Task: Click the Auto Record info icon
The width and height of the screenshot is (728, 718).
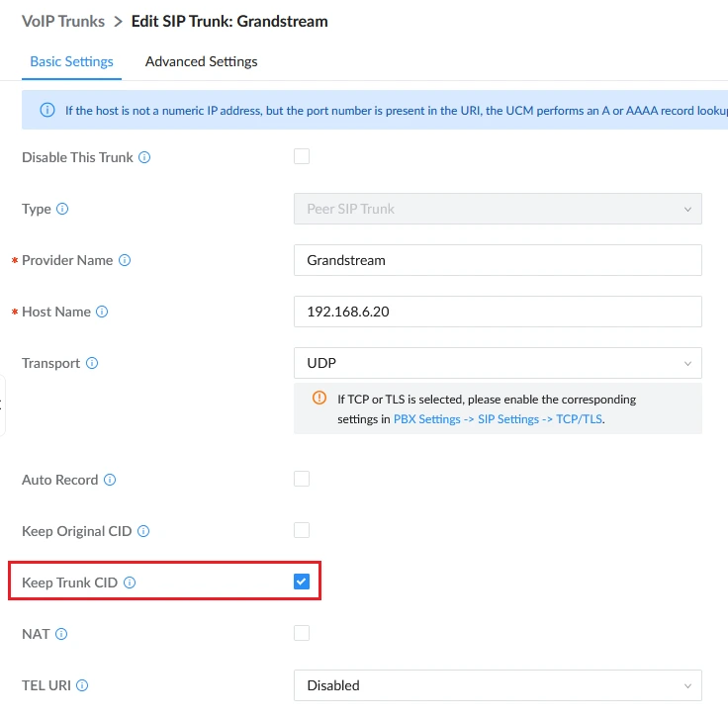Action: (x=110, y=480)
